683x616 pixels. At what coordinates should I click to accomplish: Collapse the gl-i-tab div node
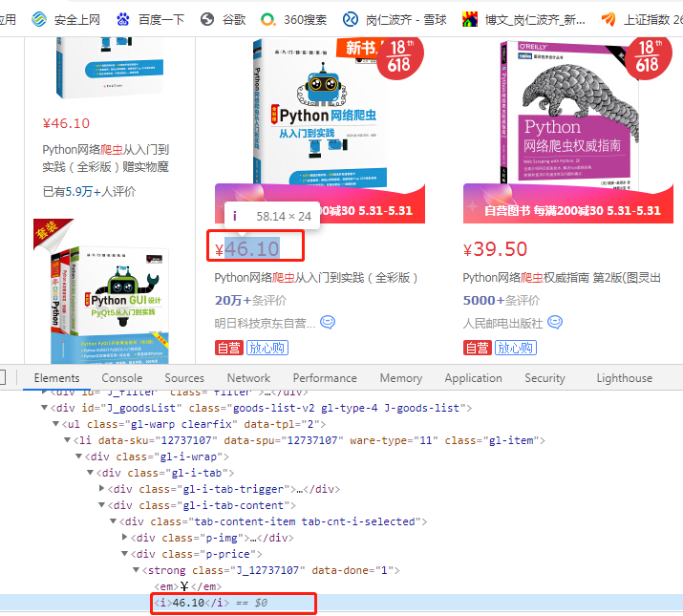(90, 472)
